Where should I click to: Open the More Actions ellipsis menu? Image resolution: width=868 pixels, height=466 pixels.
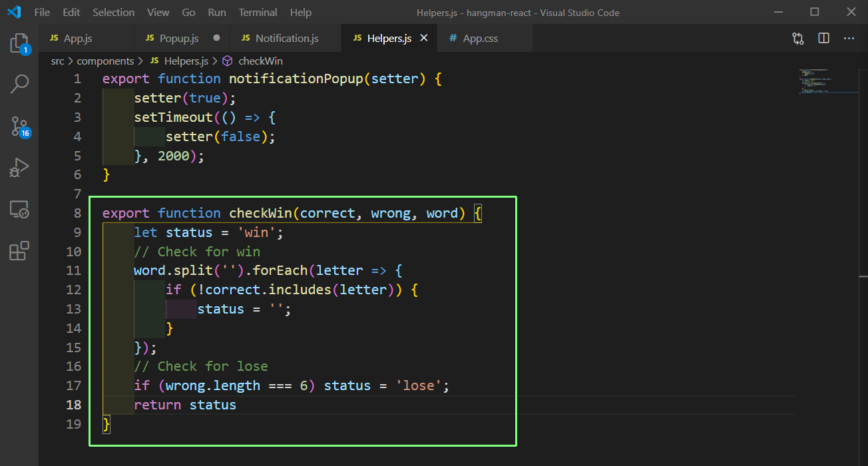[x=849, y=39]
